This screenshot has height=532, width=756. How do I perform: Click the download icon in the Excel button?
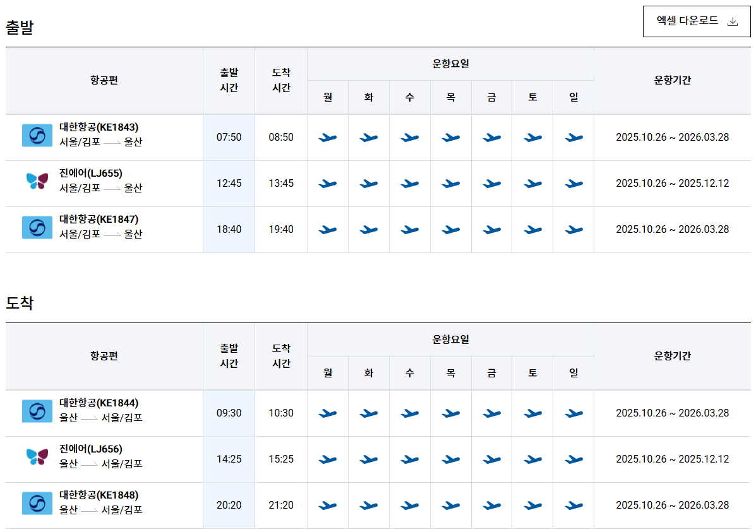pos(733,21)
